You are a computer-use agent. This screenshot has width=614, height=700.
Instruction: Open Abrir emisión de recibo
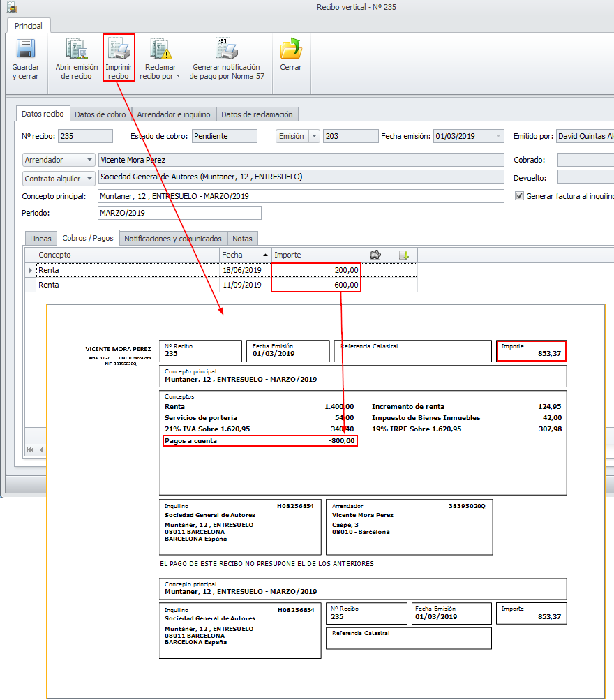(76, 50)
